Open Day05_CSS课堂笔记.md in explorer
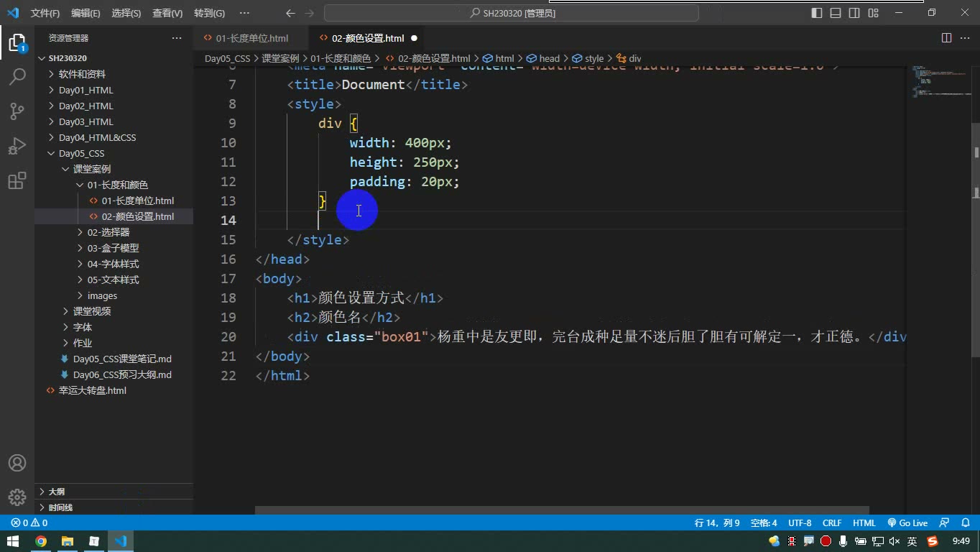Image resolution: width=980 pixels, height=552 pixels. 122,359
